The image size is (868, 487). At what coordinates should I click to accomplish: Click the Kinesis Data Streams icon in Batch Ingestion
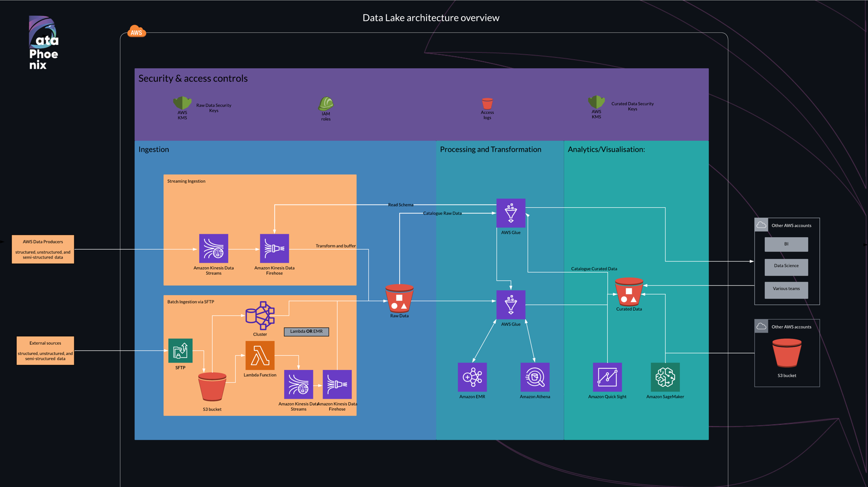tap(298, 384)
